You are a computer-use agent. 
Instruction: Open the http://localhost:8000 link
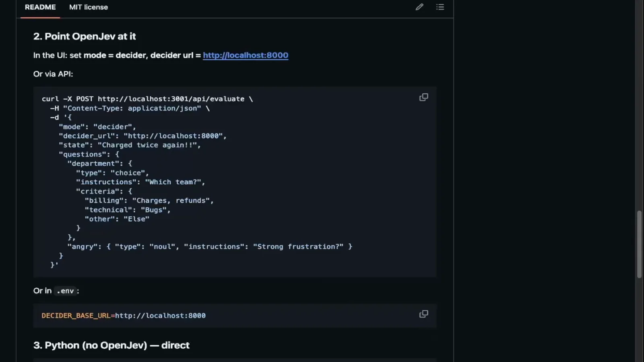coord(246,55)
